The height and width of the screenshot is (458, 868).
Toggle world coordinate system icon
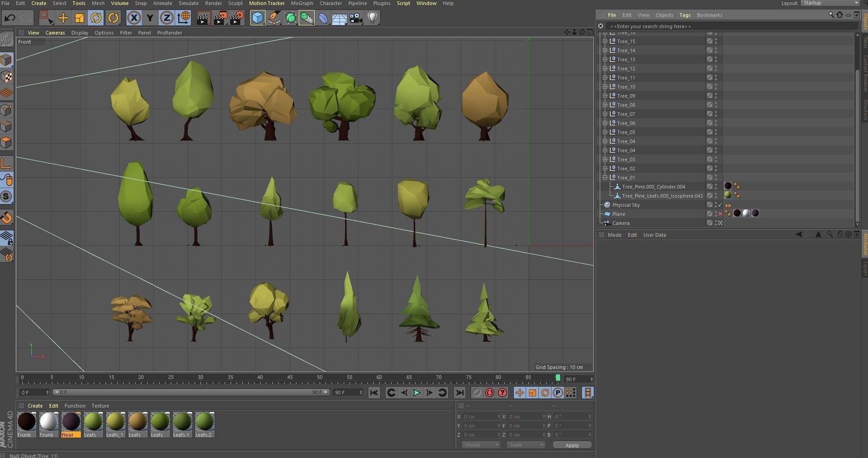[x=184, y=18]
